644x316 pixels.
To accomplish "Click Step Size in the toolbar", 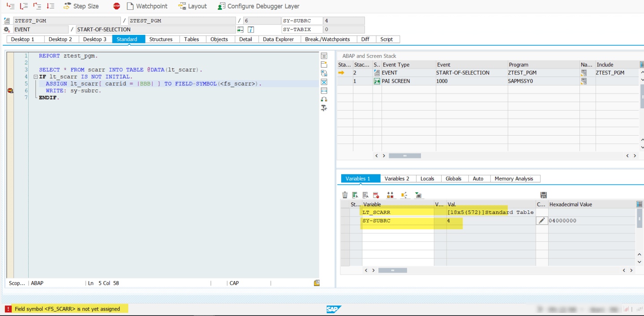I will pos(85,6).
